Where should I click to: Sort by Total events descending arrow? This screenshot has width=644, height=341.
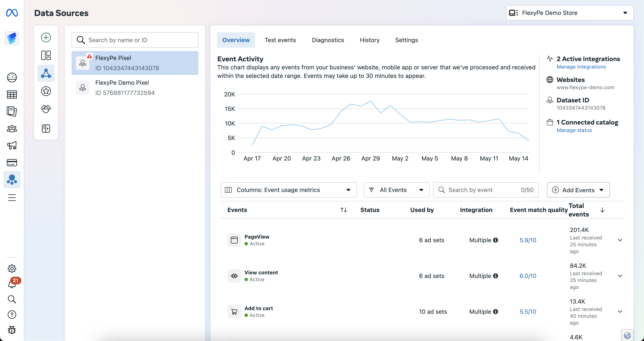[602, 210]
